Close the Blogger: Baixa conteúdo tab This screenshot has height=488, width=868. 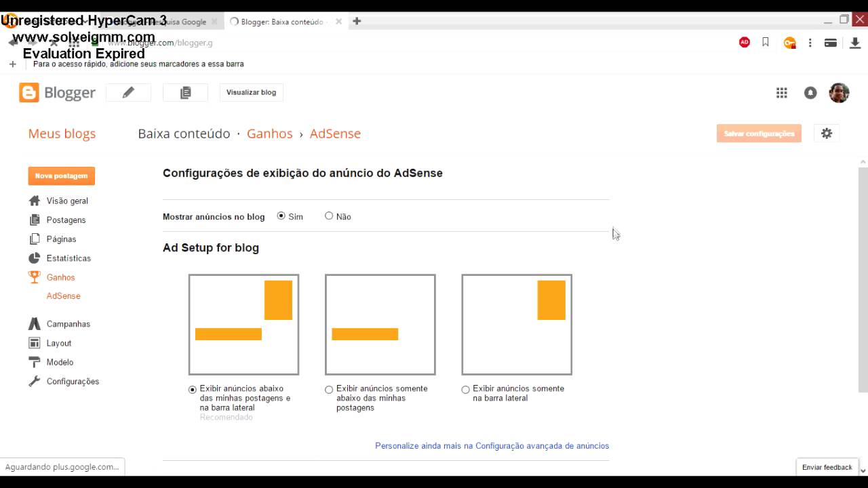(338, 22)
